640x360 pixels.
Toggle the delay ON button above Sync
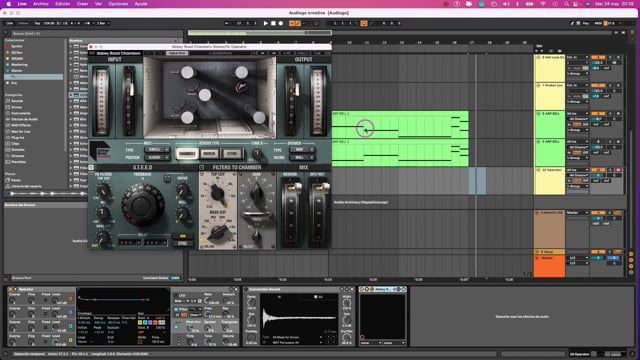coord(182,236)
